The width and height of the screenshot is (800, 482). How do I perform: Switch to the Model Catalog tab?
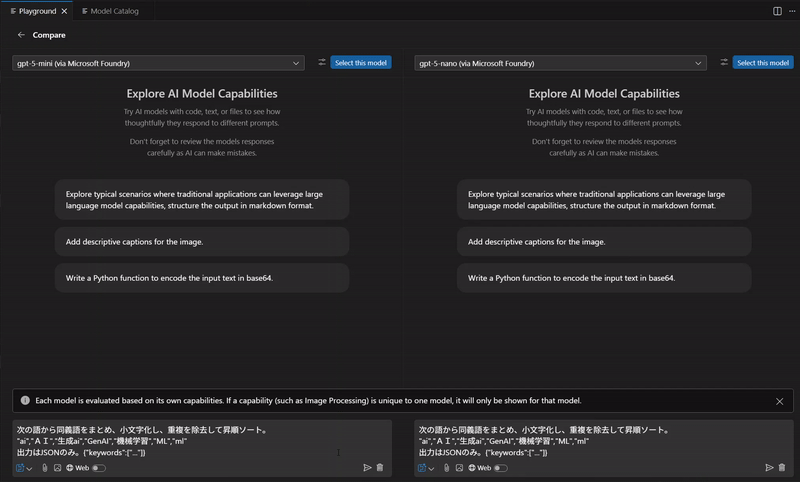coord(110,11)
